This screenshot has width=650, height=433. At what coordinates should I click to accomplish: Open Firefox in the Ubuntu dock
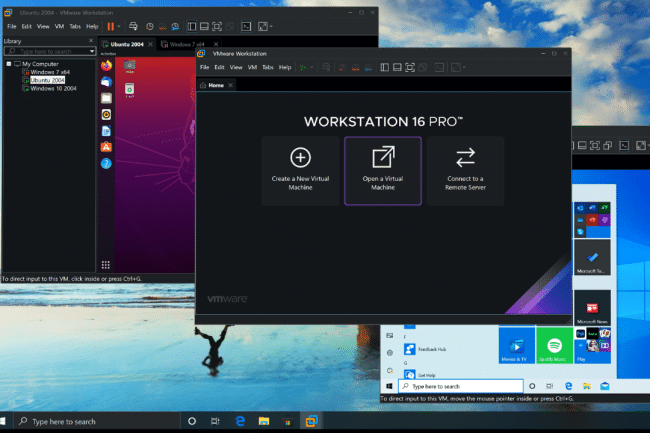click(106, 65)
